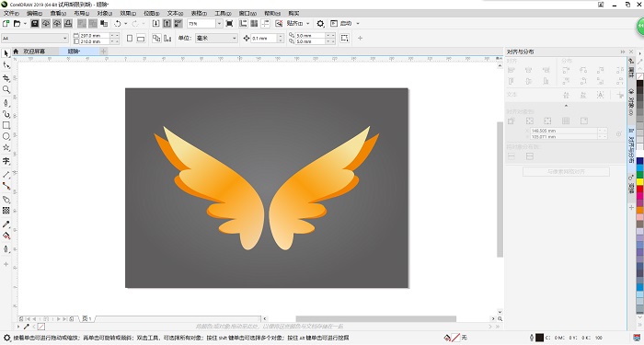
Task: Toggle Current page layout button
Action: [x=167, y=39]
